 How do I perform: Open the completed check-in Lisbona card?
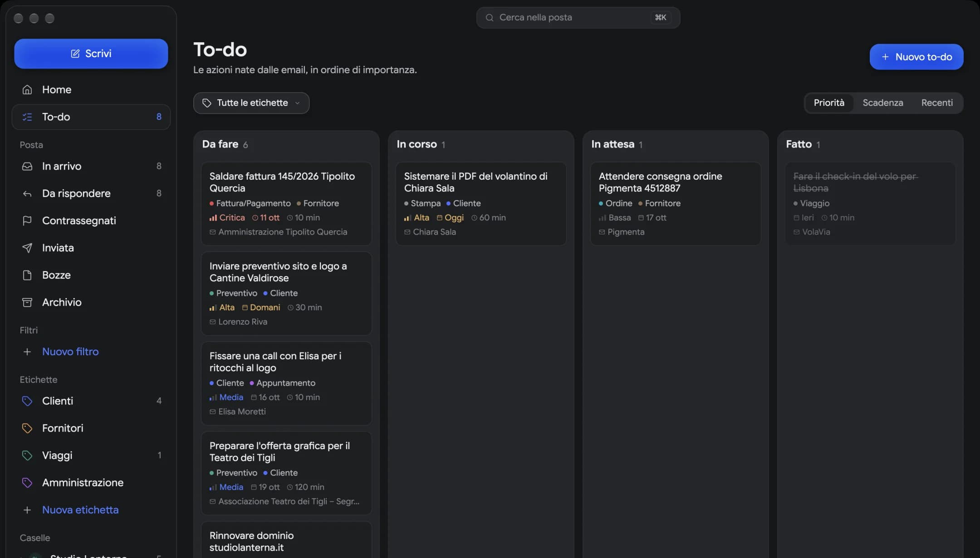(x=870, y=204)
